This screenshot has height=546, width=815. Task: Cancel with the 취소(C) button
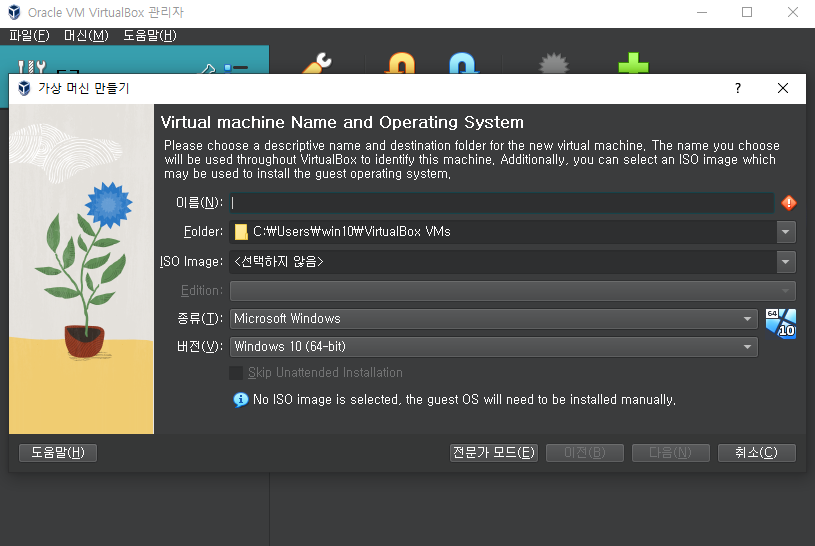(x=756, y=452)
